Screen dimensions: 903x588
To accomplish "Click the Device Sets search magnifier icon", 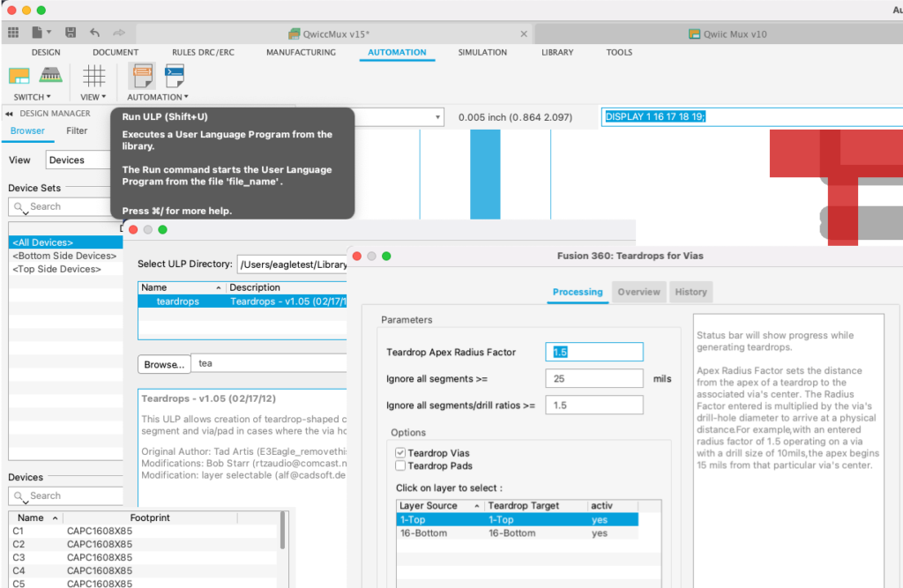I will (20, 207).
